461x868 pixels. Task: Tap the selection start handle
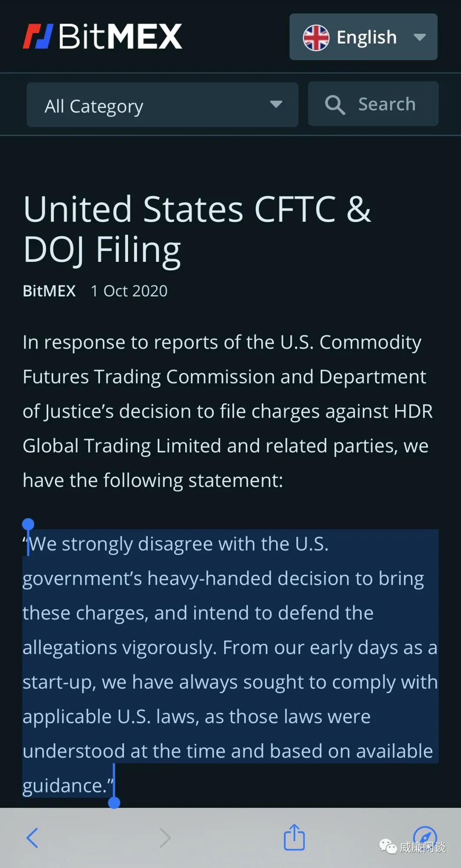tap(28, 525)
